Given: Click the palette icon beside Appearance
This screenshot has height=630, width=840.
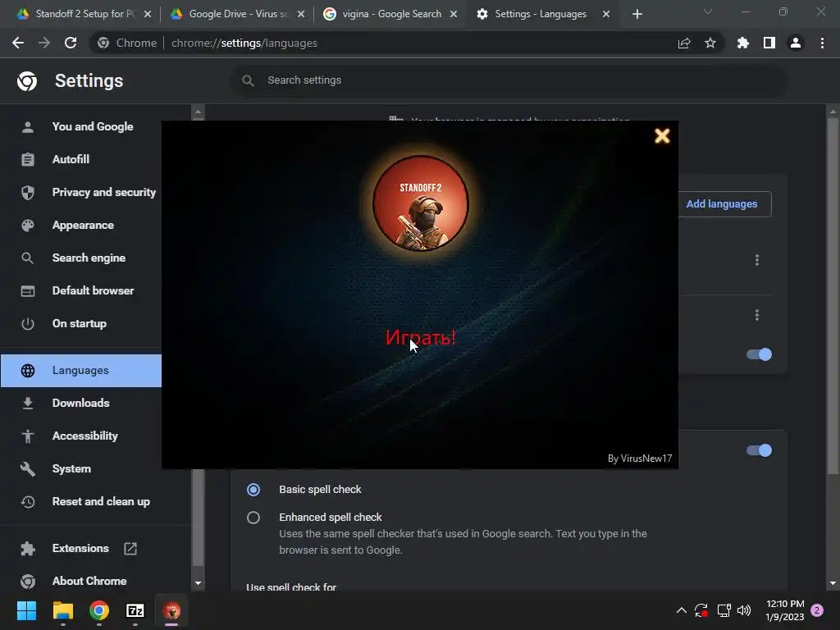Looking at the screenshot, I should click(28, 226).
